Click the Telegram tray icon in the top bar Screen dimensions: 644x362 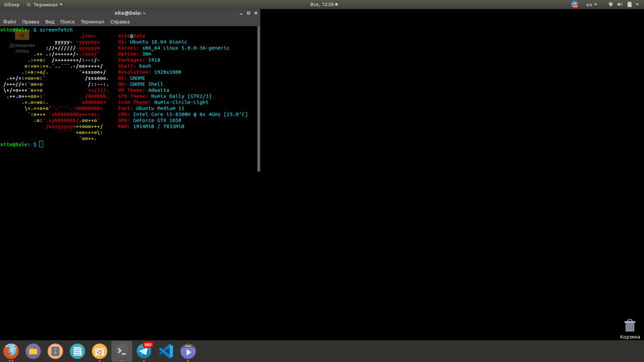575,5
